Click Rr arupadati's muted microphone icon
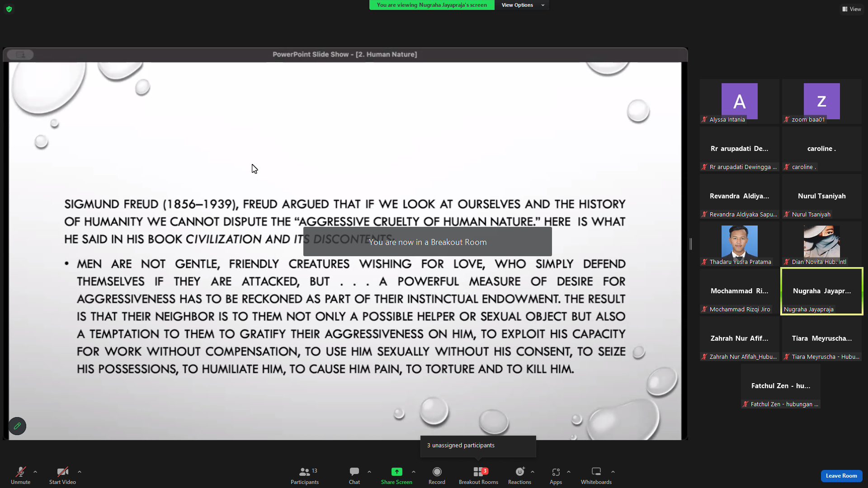 point(704,167)
